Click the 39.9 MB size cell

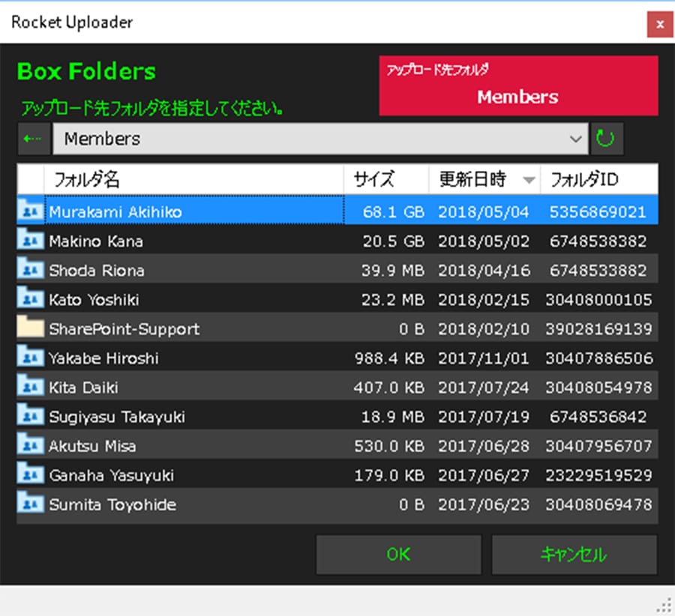pyautogui.click(x=392, y=270)
